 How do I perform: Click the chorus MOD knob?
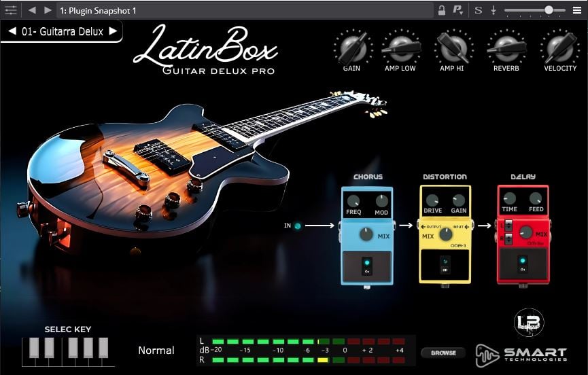[382, 201]
